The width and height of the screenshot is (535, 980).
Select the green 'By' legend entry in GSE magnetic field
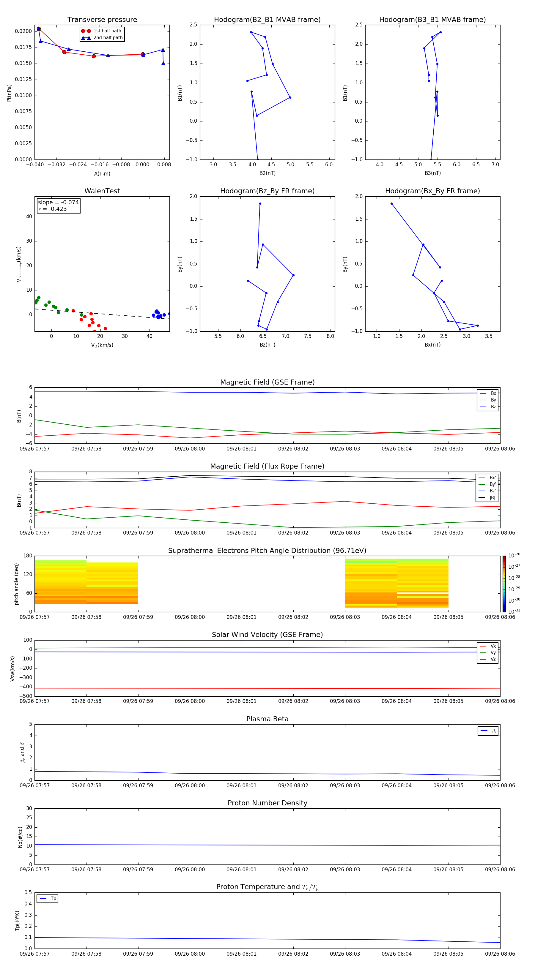488,400
